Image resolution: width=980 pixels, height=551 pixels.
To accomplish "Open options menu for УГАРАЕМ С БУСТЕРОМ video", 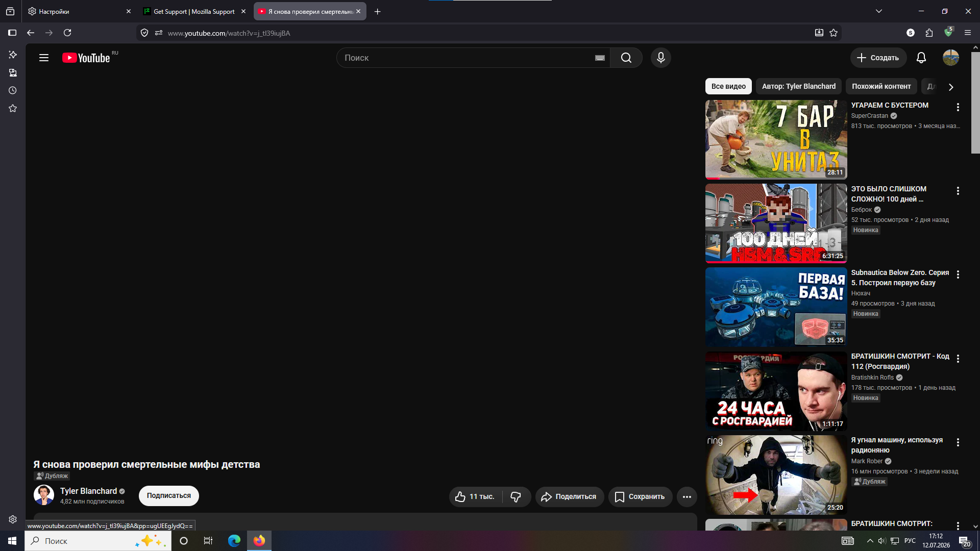I will tap(958, 107).
